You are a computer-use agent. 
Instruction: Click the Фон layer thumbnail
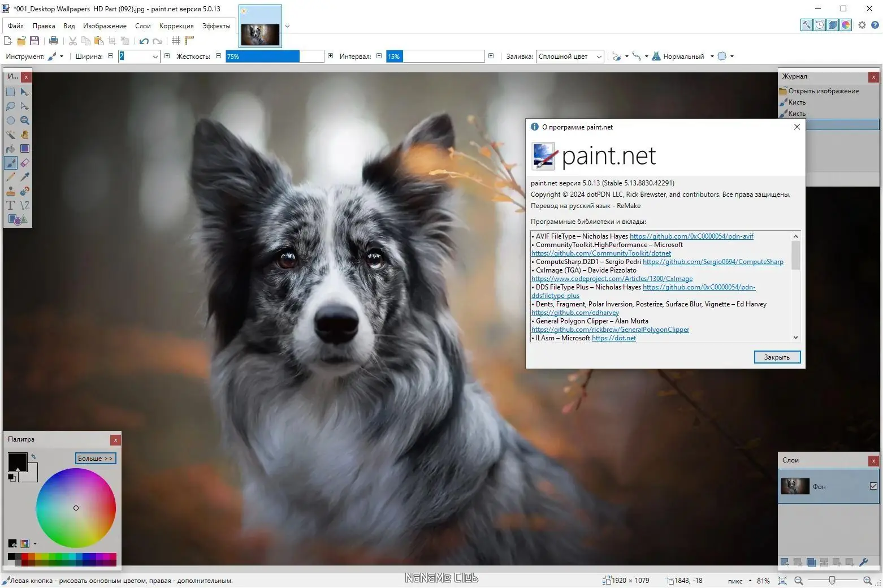click(x=795, y=486)
